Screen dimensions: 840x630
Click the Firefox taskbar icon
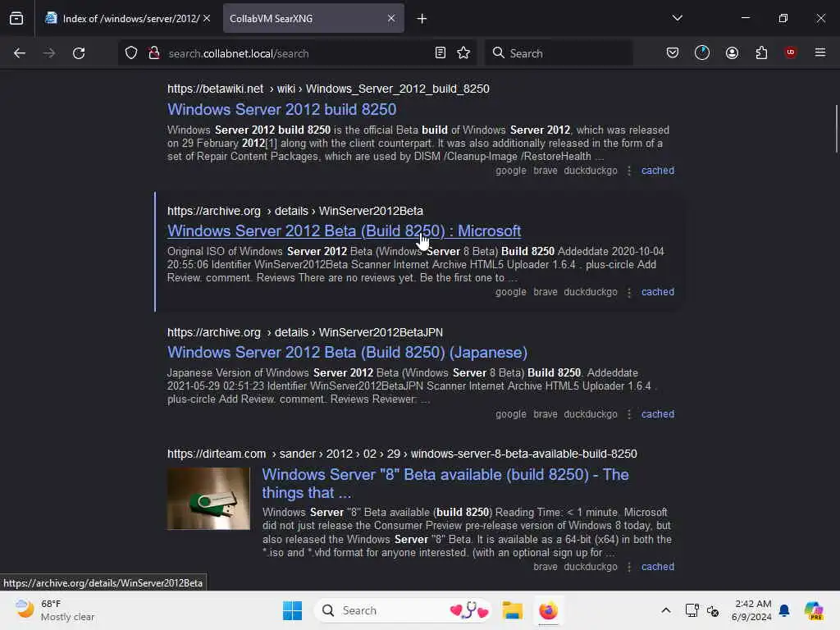(x=548, y=610)
